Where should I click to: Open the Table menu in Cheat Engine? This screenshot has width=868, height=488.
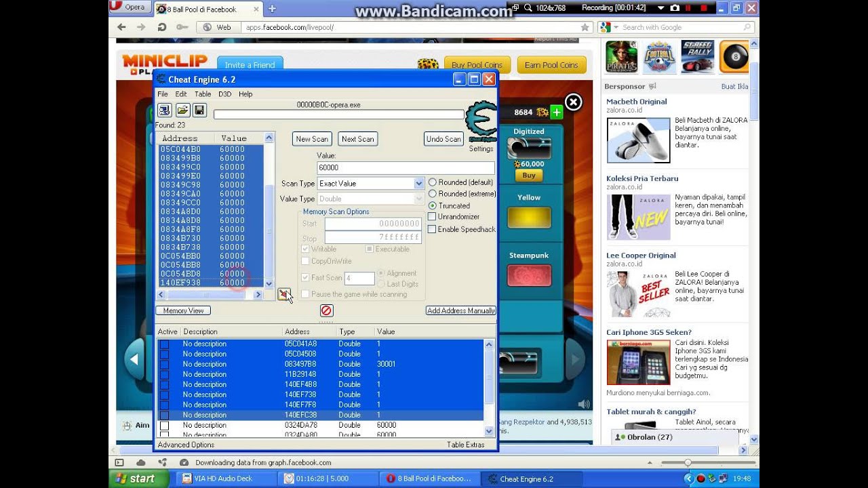203,94
